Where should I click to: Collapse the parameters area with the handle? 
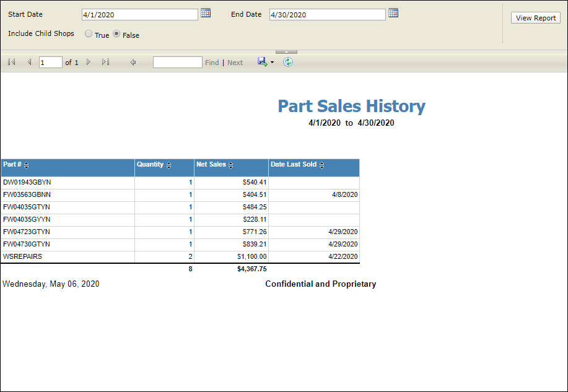pyautogui.click(x=286, y=52)
